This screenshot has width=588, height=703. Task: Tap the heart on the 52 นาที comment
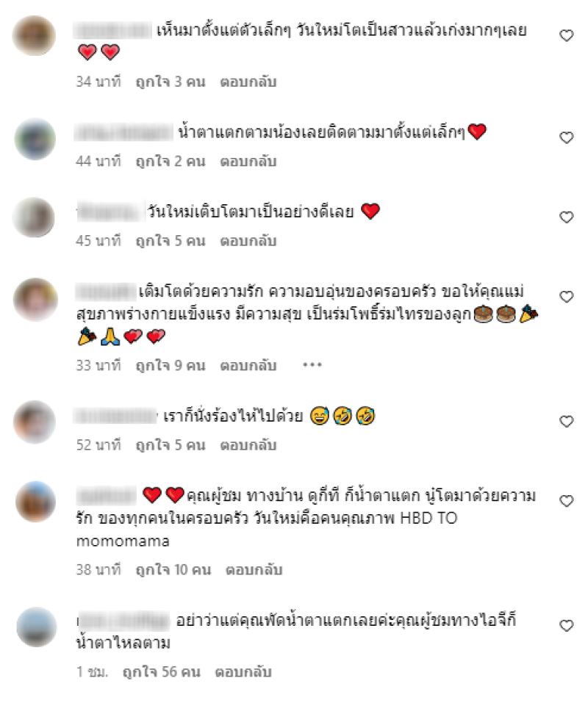tap(567, 421)
